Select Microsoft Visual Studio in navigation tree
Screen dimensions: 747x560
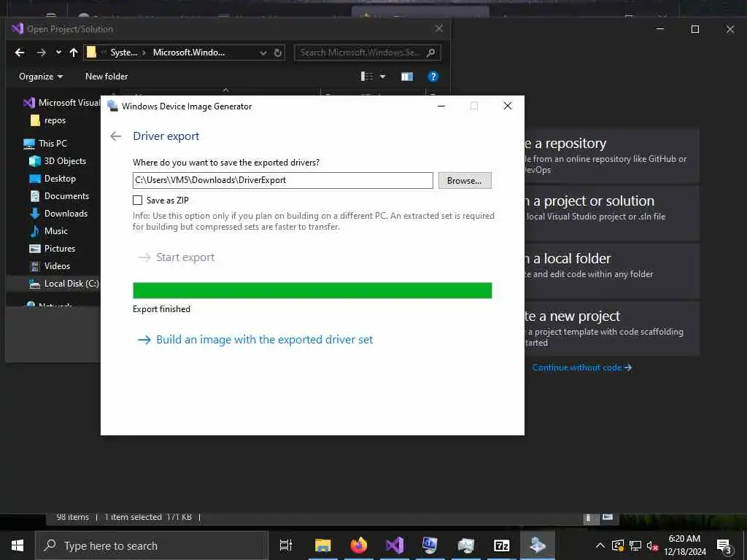62,103
